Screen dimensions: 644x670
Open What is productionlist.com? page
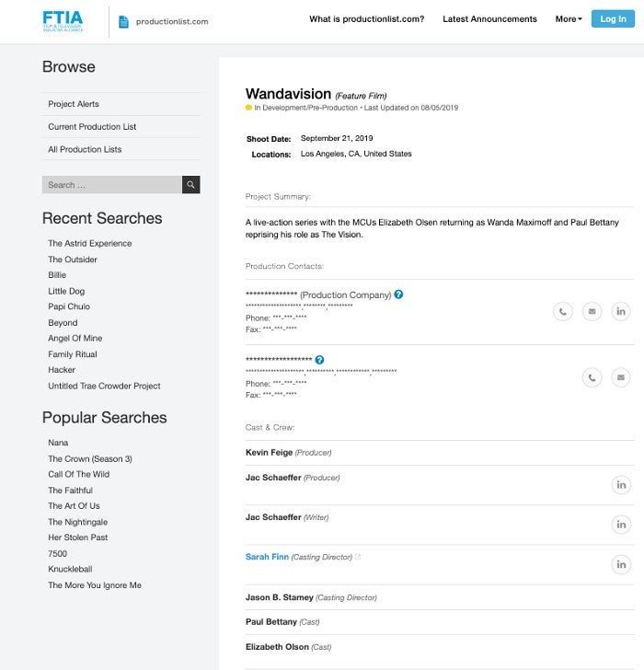click(x=366, y=19)
